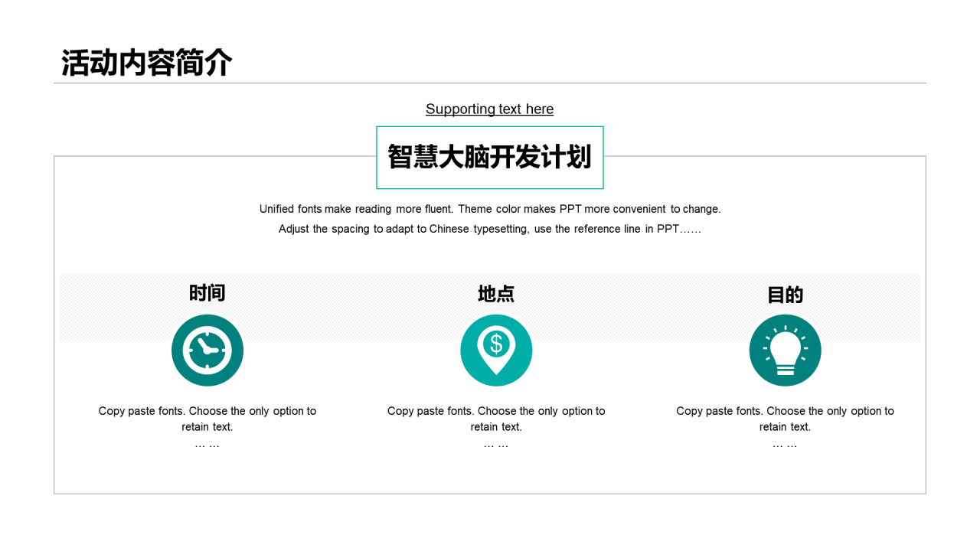The image size is (980, 551).
Task: Select the 'Copy paste fonts' text below the location pin
Action: tap(496, 427)
